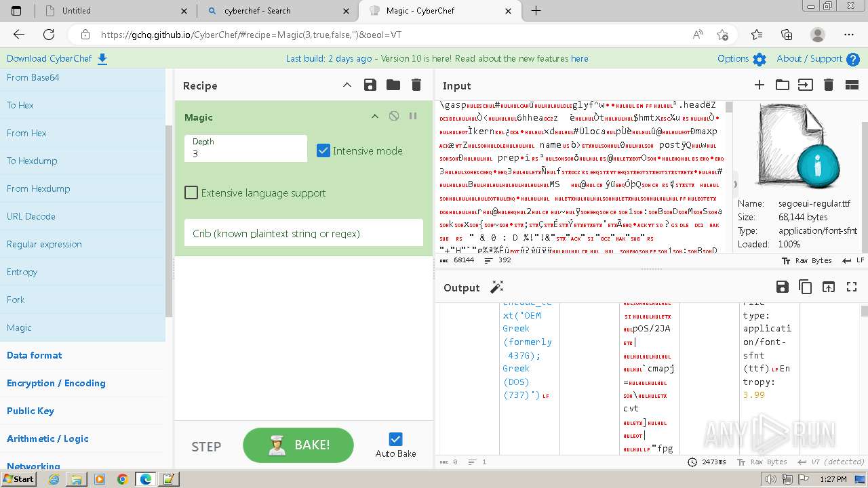Click the address bar URL
The image size is (868, 488).
[251, 35]
